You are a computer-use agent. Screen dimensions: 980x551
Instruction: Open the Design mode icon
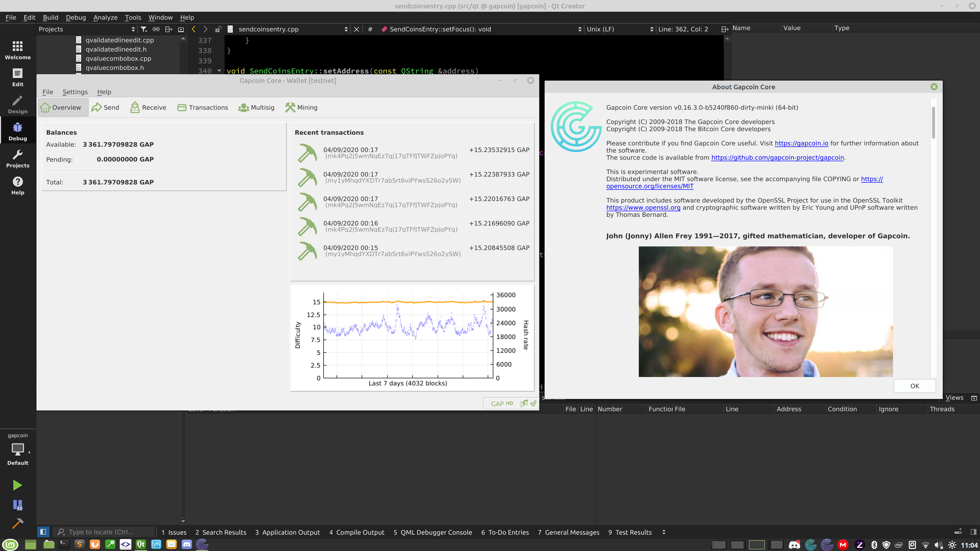click(x=18, y=105)
